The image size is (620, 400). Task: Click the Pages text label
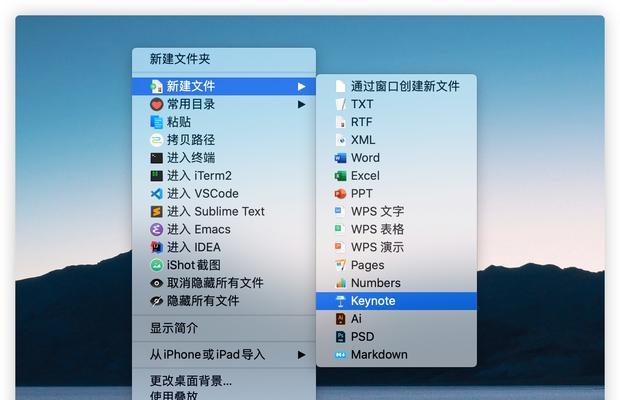(x=368, y=265)
